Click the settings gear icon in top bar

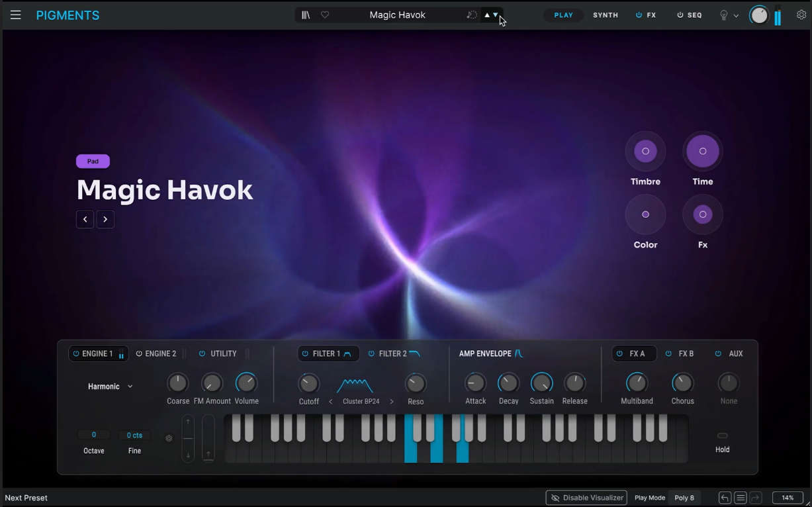pyautogui.click(x=801, y=15)
